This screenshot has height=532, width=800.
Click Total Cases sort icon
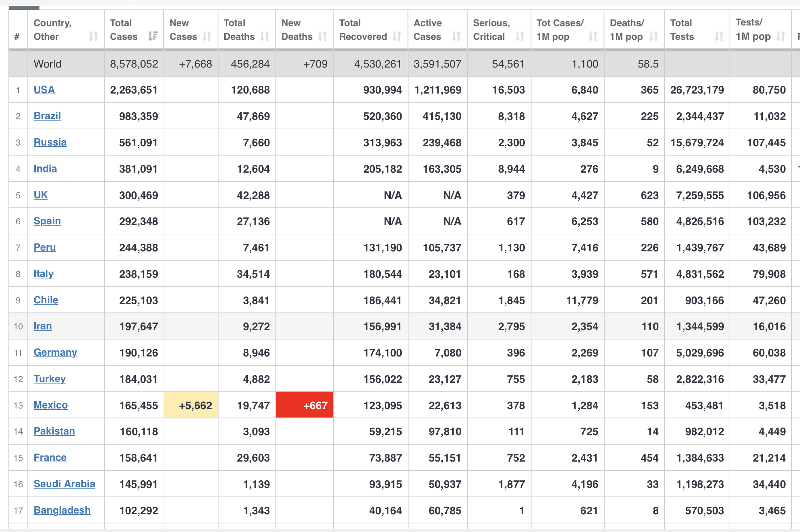tap(153, 36)
